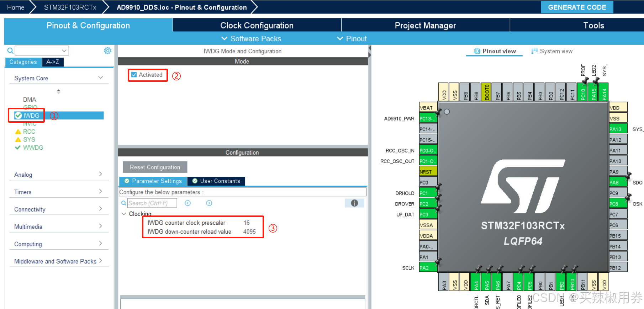Edit IWDG down-counter reload value 4095
Screen dimensions: 644x309
249,231
